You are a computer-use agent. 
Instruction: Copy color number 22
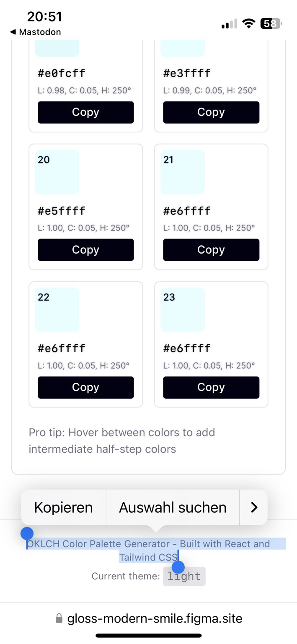(86, 387)
